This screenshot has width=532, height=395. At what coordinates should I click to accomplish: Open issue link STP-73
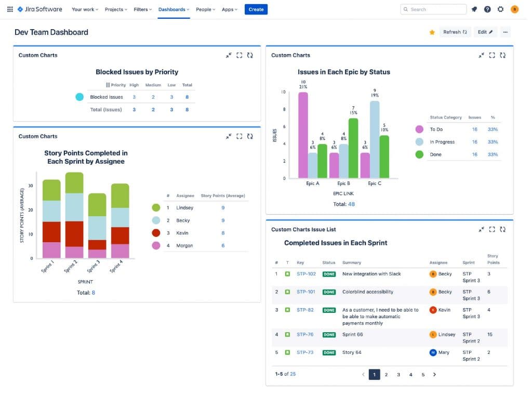305,352
